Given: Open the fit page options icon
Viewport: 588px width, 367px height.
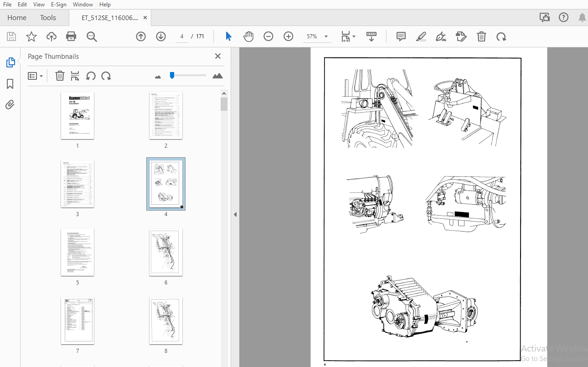Looking at the screenshot, I should click(x=349, y=36).
